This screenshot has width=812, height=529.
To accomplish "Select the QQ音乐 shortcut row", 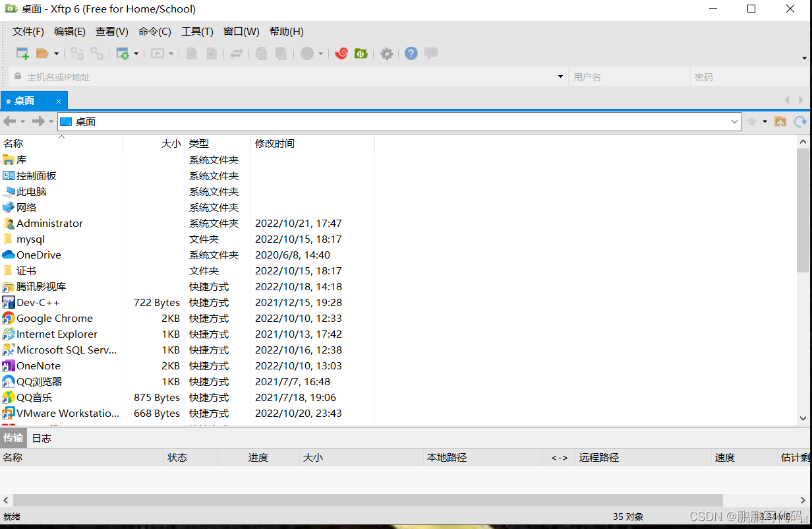I will [x=187, y=397].
